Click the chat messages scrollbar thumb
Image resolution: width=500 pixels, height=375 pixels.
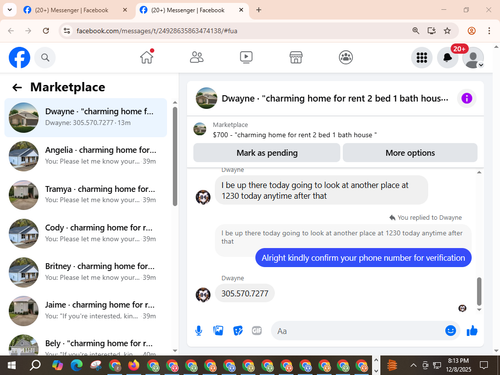pos(479,291)
